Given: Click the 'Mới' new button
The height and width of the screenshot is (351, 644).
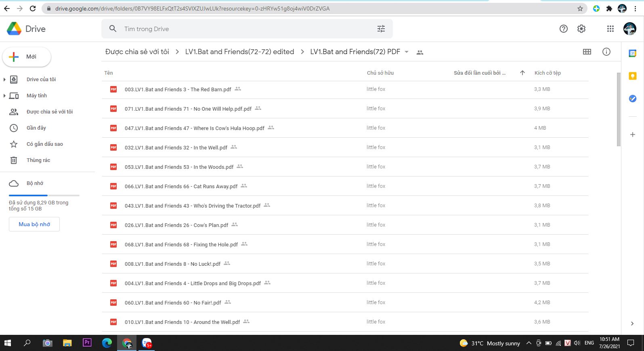Looking at the screenshot, I should point(27,57).
